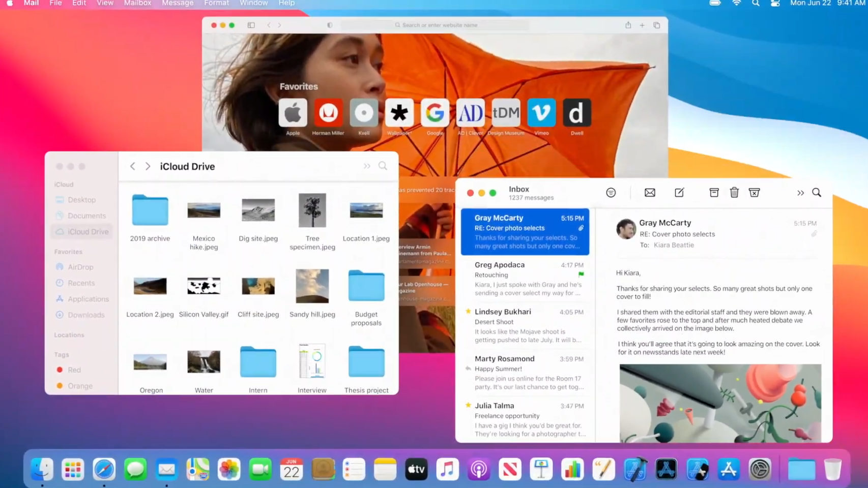This screenshot has width=868, height=488.
Task: Click the Trash icon in Mail's toolbar
Action: [x=734, y=193]
